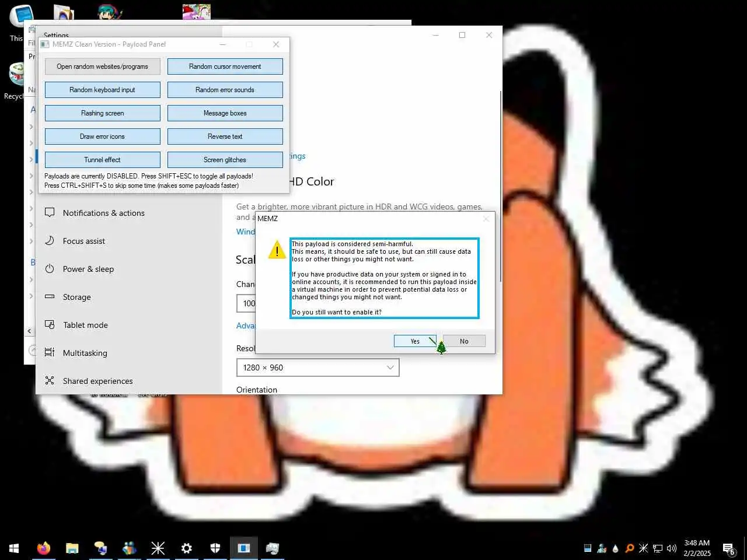The width and height of the screenshot is (747, 560).
Task: Enable the Random keyboard input payload
Action: tap(103, 90)
